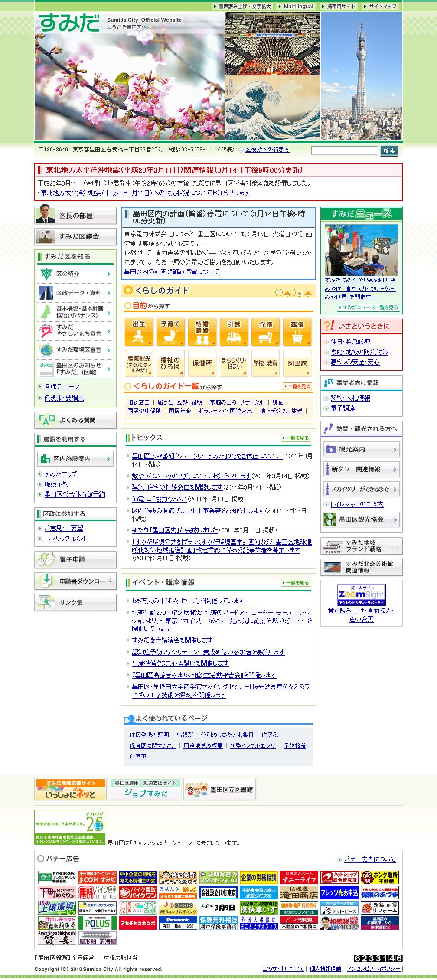The height and width of the screenshot is (980, 437).
Task: Click バナー広告について link
Action: pos(370,859)
